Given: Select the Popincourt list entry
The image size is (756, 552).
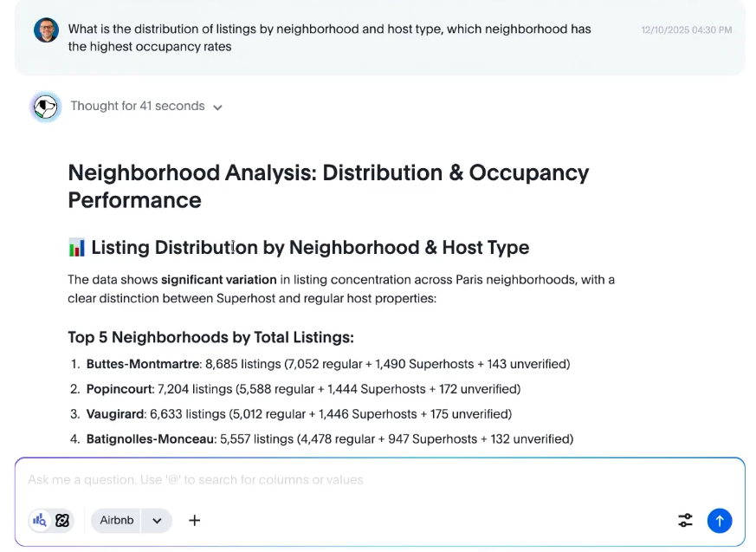Looking at the screenshot, I should click(x=303, y=389).
